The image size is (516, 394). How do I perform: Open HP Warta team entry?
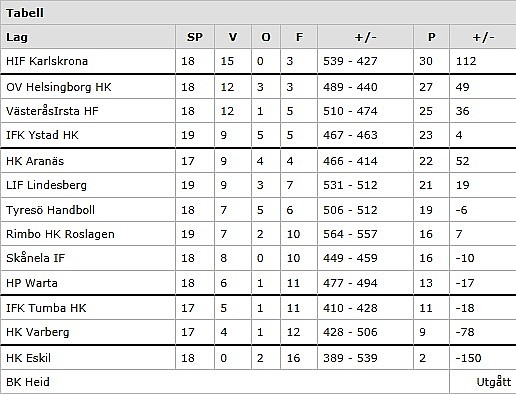click(x=32, y=283)
